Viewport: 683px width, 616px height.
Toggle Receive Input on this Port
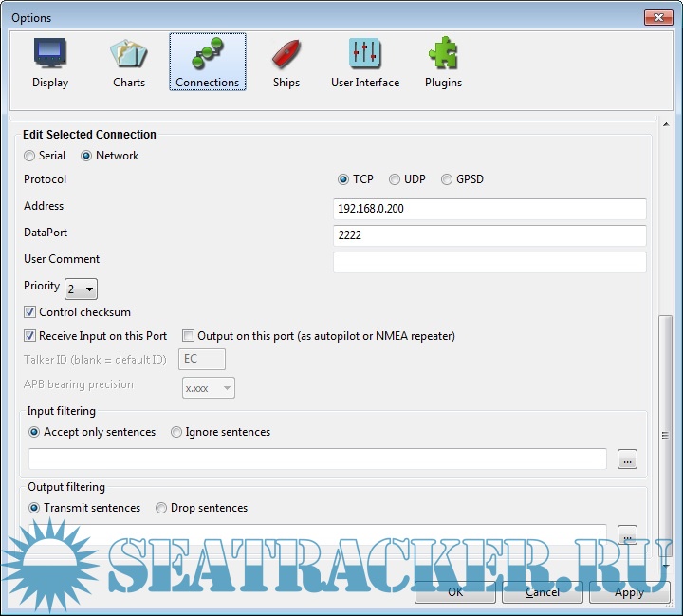pos(30,336)
